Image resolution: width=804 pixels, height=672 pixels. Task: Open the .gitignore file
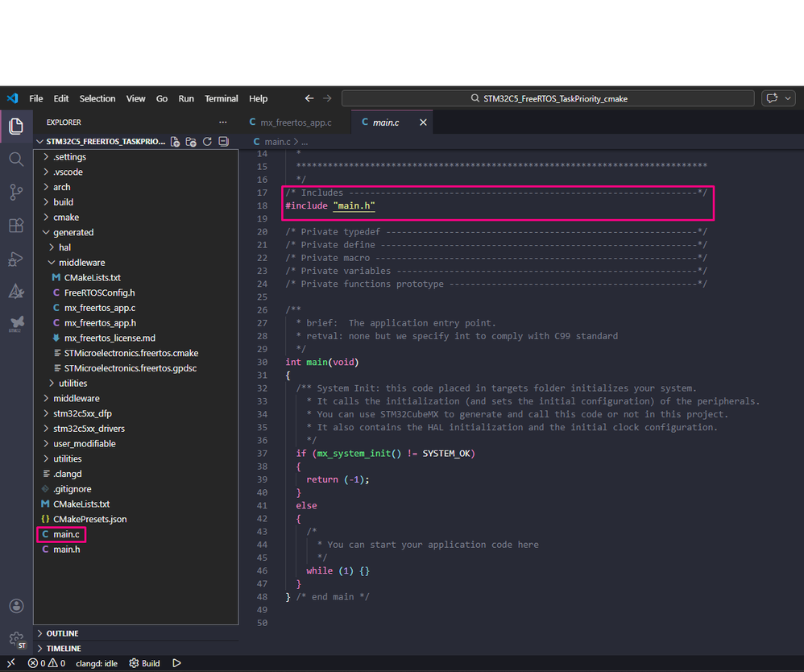tap(136, 489)
